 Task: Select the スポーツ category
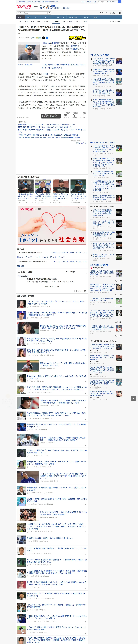click(x=56, y=21)
